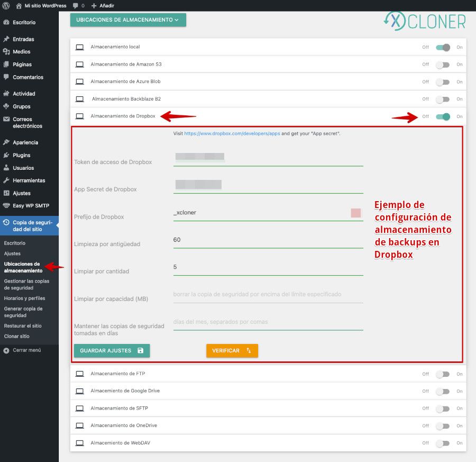The image size is (476, 462).
Task: Enable the Amazon S3 storage switch
Action: pyautogui.click(x=443, y=65)
